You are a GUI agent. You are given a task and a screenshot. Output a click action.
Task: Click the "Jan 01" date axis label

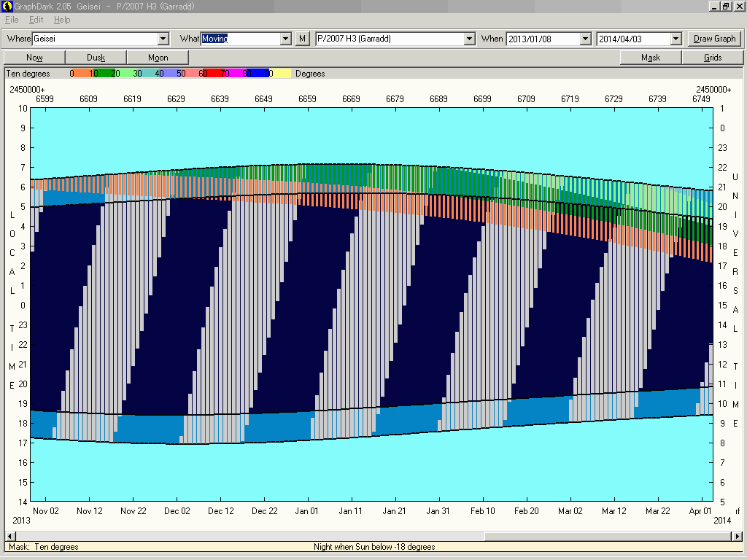(307, 511)
